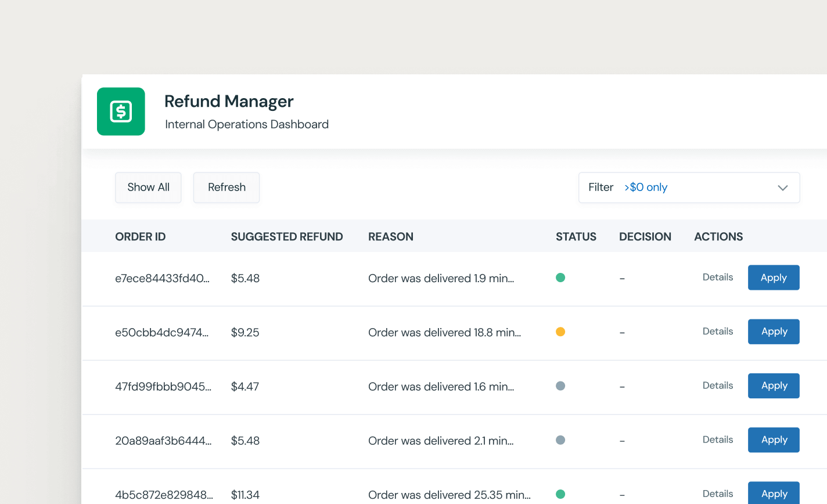This screenshot has height=504, width=827.
Task: Click the gray status dot for order 20a89aaf3b6444
Action: click(x=560, y=440)
